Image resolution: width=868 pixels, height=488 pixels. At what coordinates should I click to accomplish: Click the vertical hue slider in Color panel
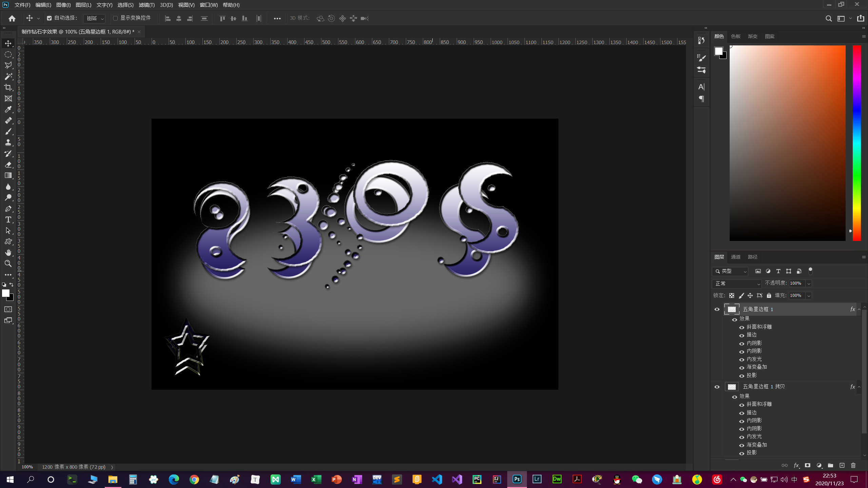pyautogui.click(x=857, y=143)
